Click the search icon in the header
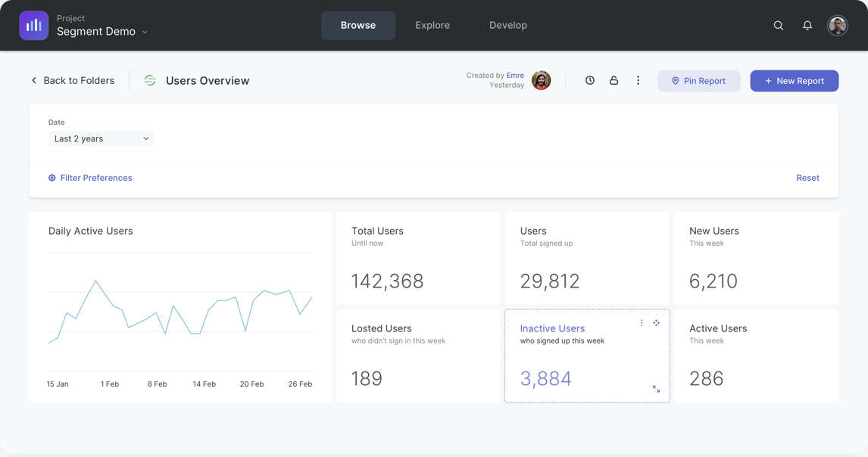868x457 pixels. 778,26
